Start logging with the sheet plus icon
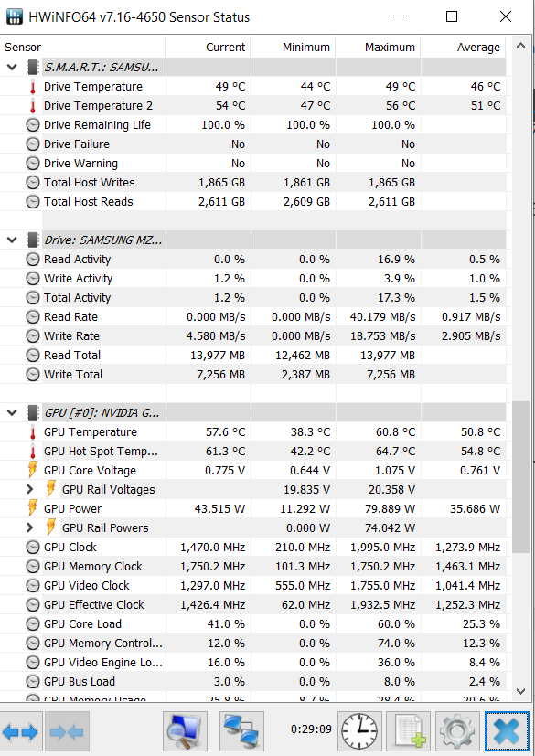The width and height of the screenshot is (535, 756). 409,732
